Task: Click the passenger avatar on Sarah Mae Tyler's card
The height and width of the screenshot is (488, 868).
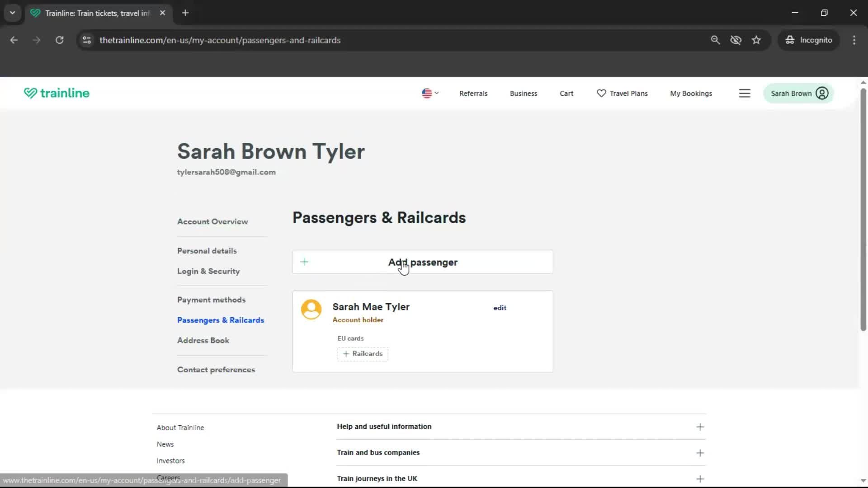Action: coord(311,310)
